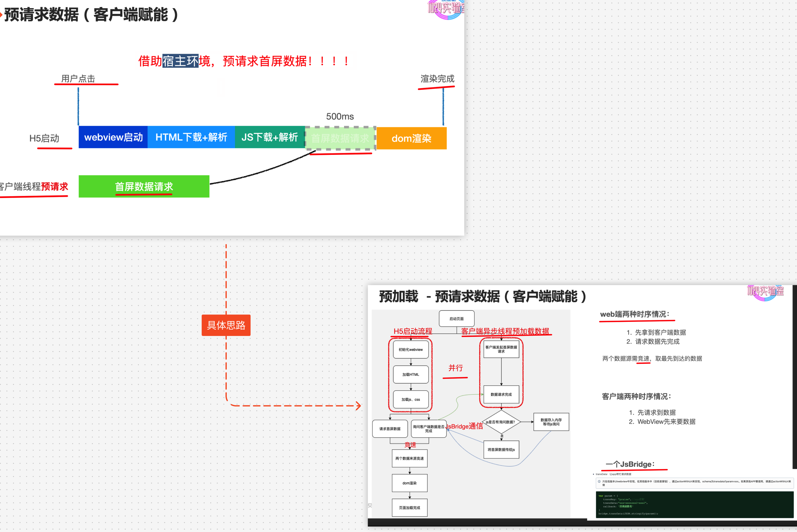The height and width of the screenshot is (532, 797).
Task: Select the 'dom渲染' flowchart box in bottom slide
Action: coord(410,483)
